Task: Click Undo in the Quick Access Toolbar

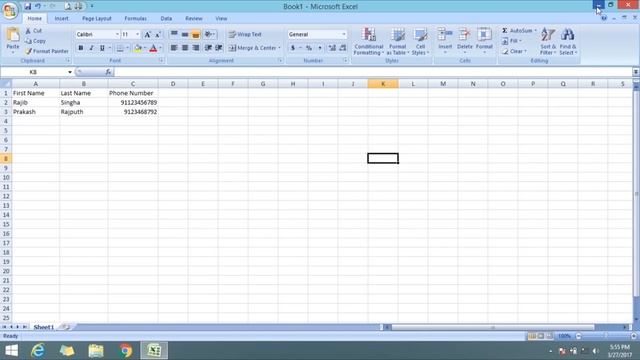Action: point(38,6)
